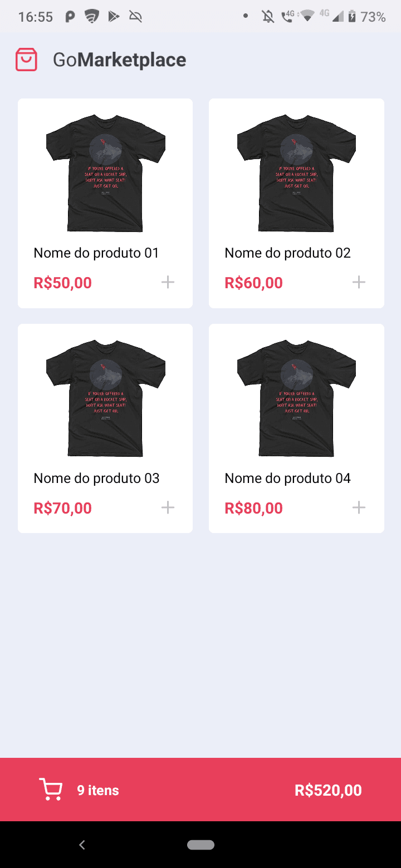View product 02 t-shirt thumbnail
Screen dimensions: 401x868
coord(296,173)
